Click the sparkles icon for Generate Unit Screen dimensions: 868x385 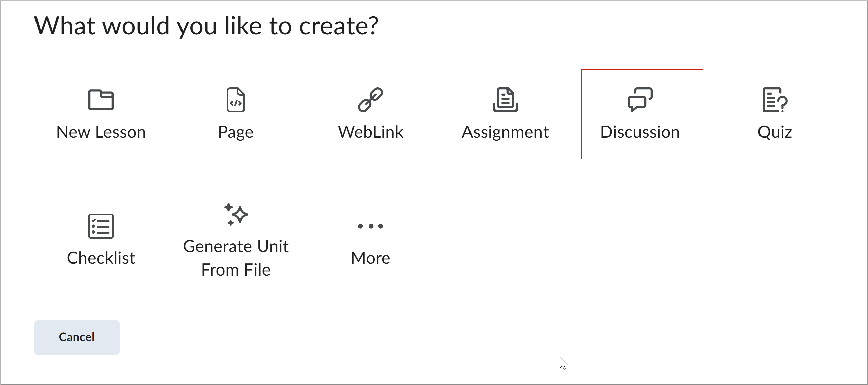click(x=236, y=215)
